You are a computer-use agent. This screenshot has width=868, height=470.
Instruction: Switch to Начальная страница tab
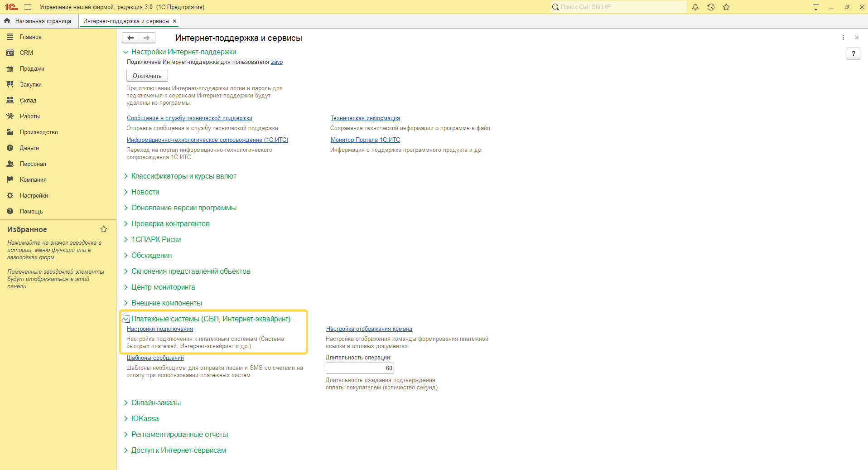43,21
